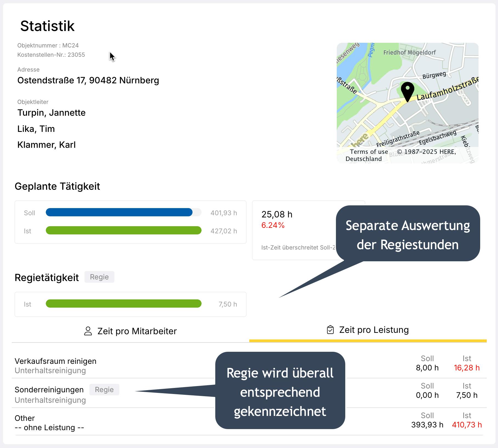Click the person icon beside Zeit pro Mitarbeiter
498x448 pixels.
tap(88, 331)
